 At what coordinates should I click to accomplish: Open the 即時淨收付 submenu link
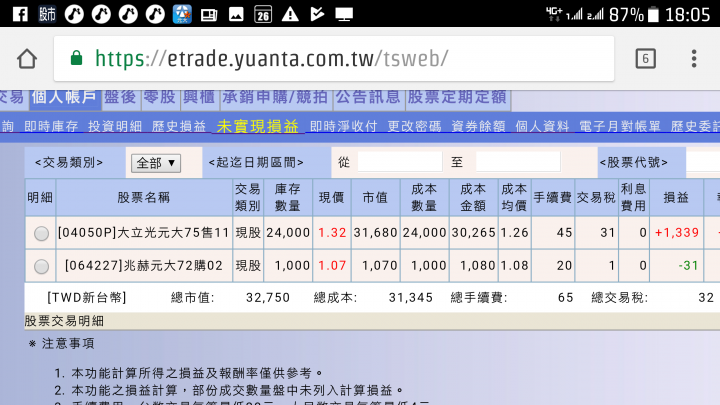tap(343, 127)
